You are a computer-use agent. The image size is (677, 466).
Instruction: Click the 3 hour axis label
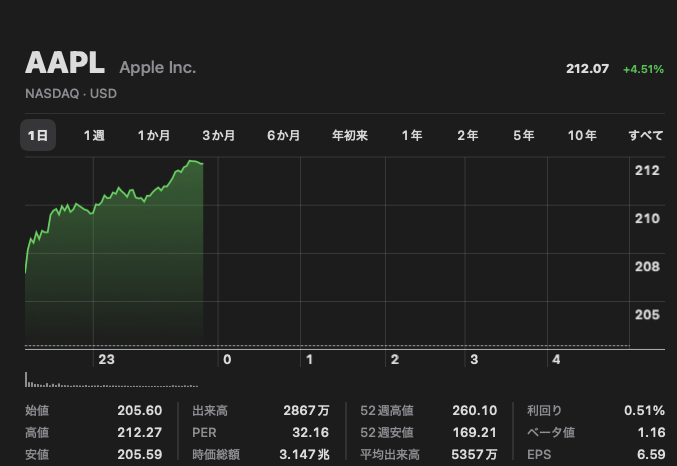click(474, 359)
